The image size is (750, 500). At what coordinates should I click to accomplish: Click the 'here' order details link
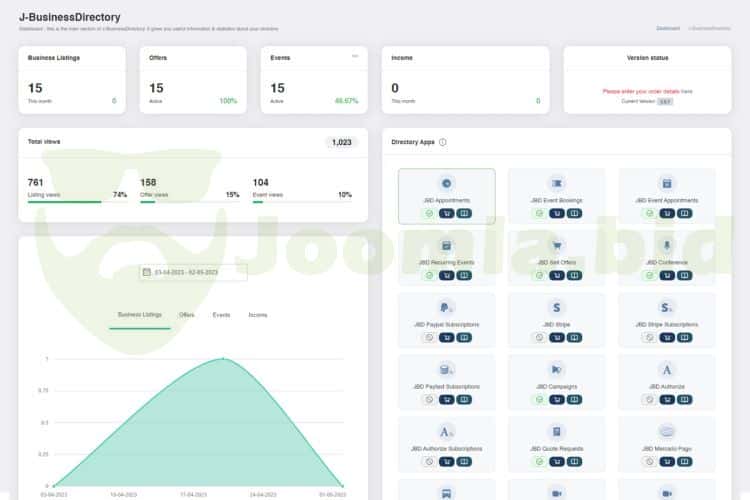[x=687, y=91]
